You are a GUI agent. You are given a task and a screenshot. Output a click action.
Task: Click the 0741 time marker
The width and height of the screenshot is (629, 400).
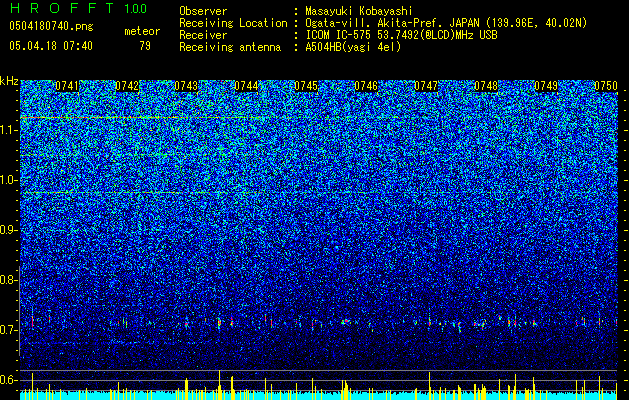67,86
